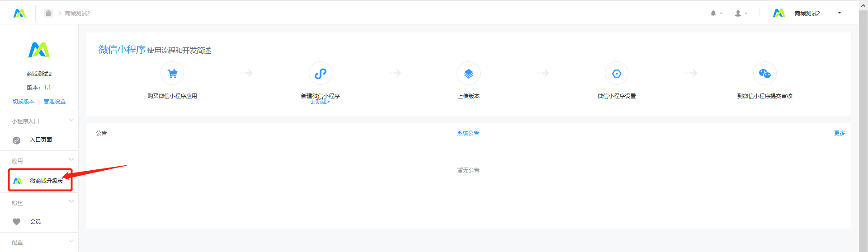Collapse the 粉丝 sidebar section

tap(71, 201)
